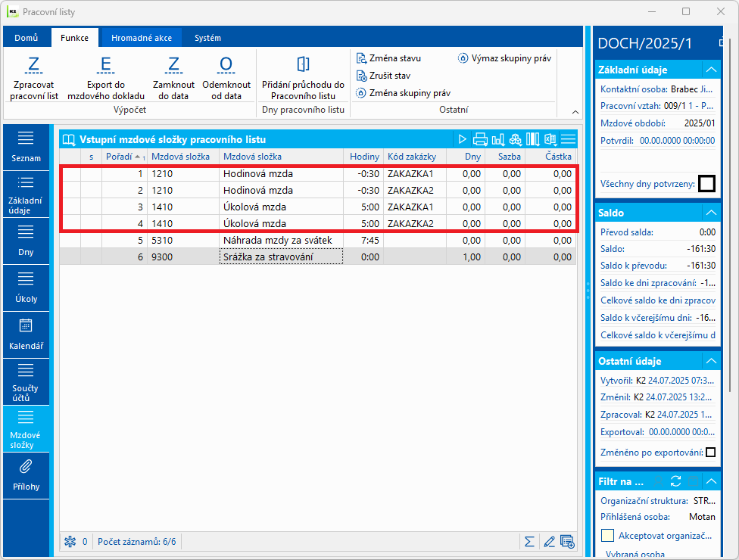Screen dimensions: 739x560
Task: Open the table hamburger menu
Action: click(x=569, y=139)
